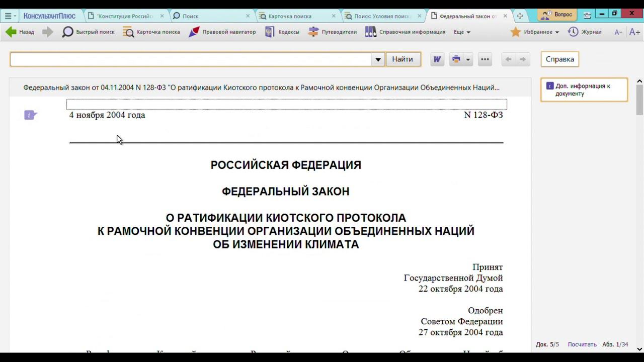
Task: Click the Найти button
Action: click(403, 59)
